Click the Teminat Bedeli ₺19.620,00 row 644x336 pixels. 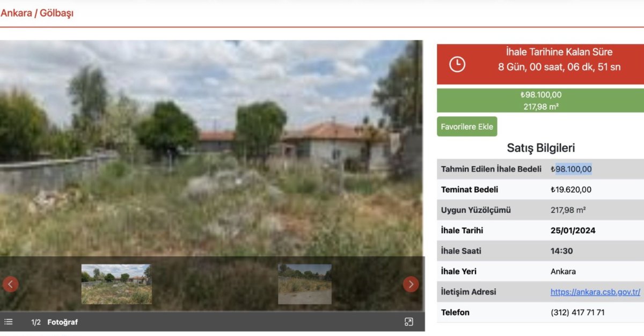pyautogui.click(x=540, y=190)
